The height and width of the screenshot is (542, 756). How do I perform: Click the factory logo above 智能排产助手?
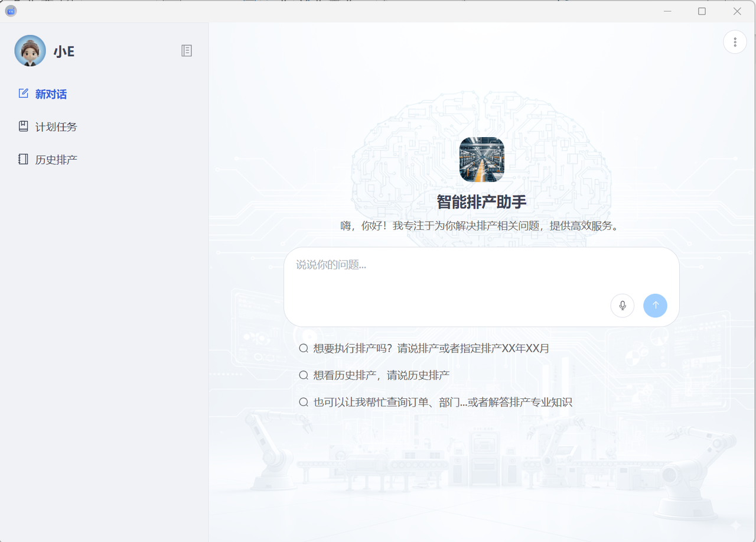tap(481, 160)
